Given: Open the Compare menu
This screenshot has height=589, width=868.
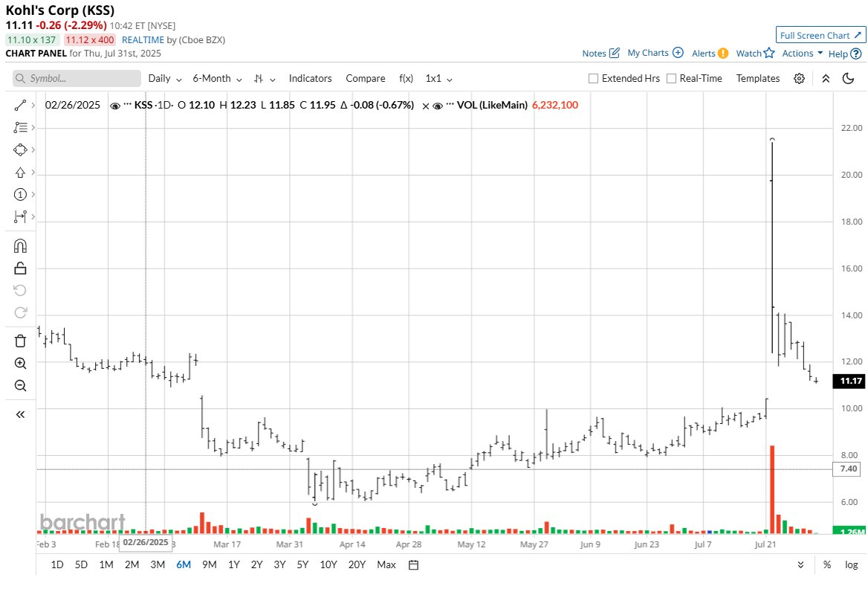Looking at the screenshot, I should (366, 79).
